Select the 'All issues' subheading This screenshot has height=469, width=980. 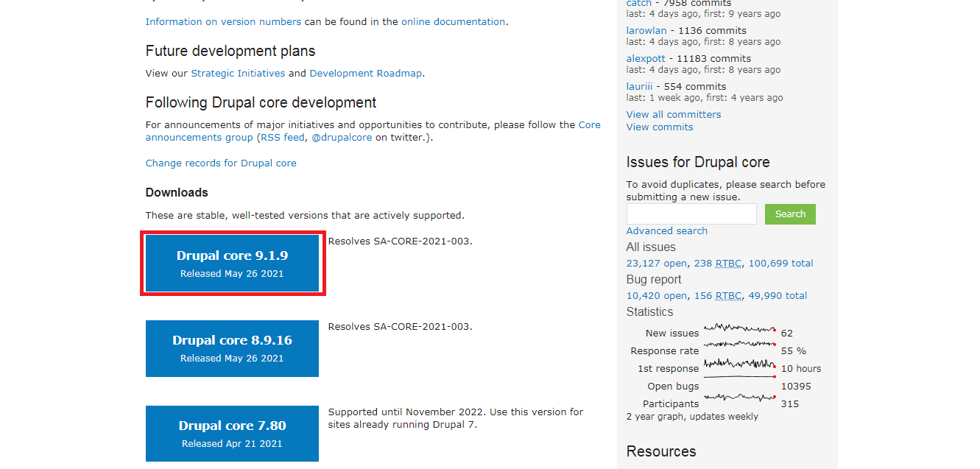651,247
